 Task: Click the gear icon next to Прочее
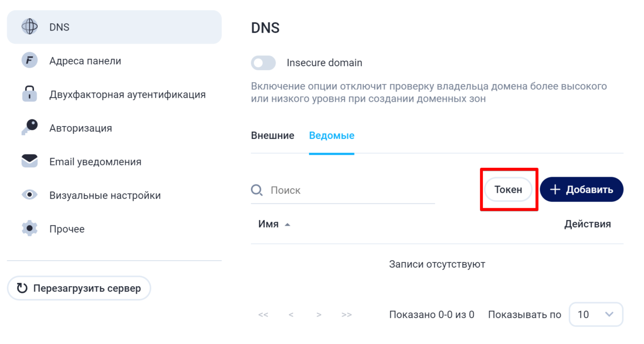click(x=29, y=228)
